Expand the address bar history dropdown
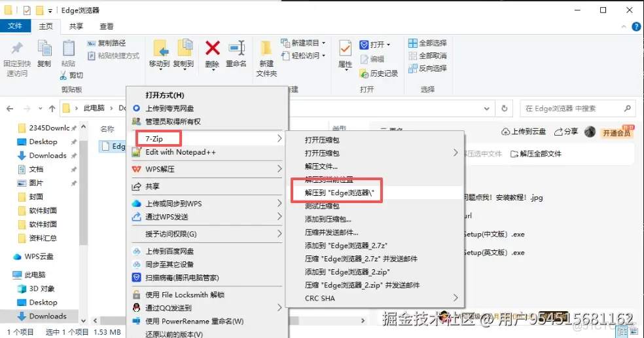 coord(487,109)
